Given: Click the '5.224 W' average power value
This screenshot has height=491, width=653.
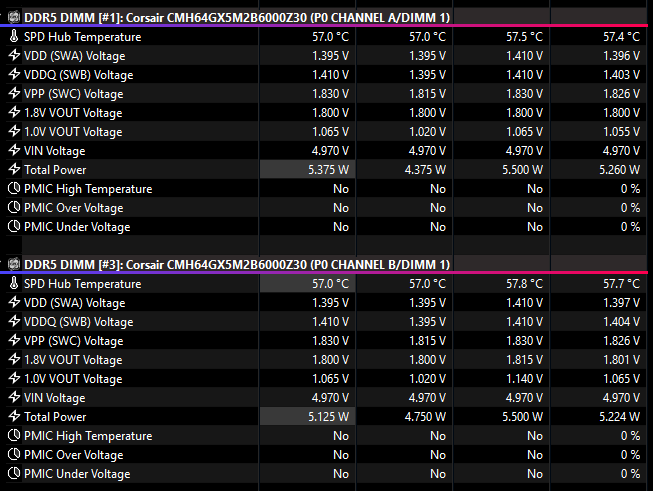Looking at the screenshot, I should coord(619,417).
